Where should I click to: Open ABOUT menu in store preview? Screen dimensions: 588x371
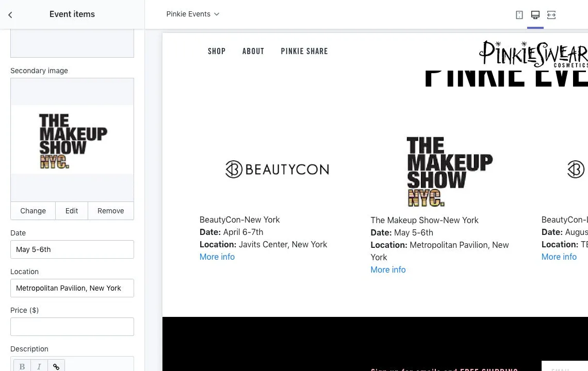253,52
